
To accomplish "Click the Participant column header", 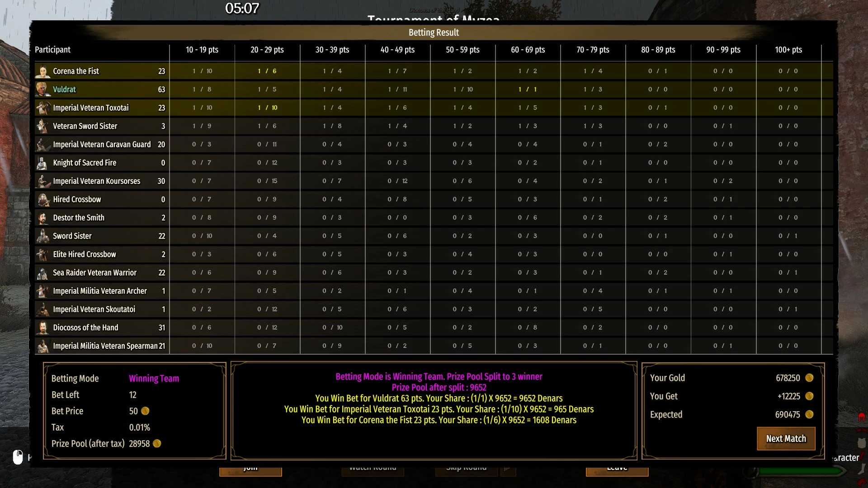I will point(53,50).
